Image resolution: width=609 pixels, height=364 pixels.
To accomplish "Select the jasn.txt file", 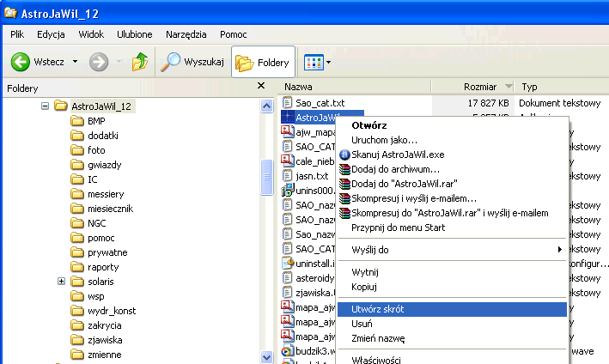I will [x=312, y=176].
